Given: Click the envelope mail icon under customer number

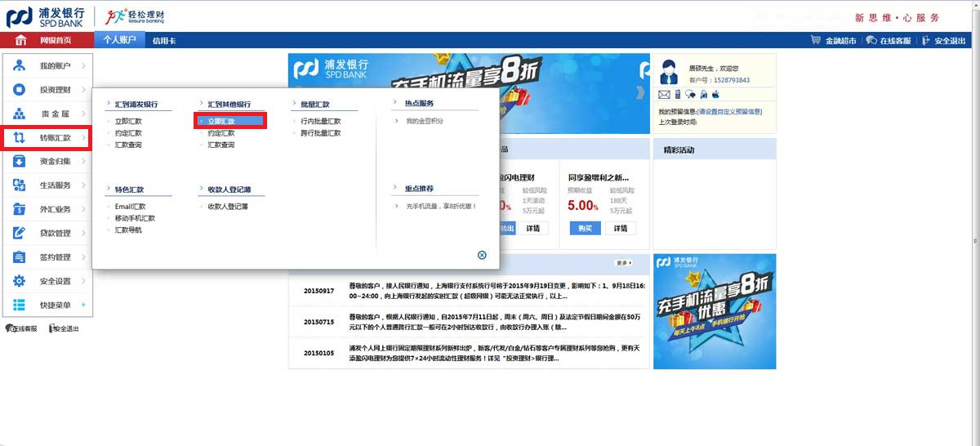Looking at the screenshot, I should click(x=664, y=95).
